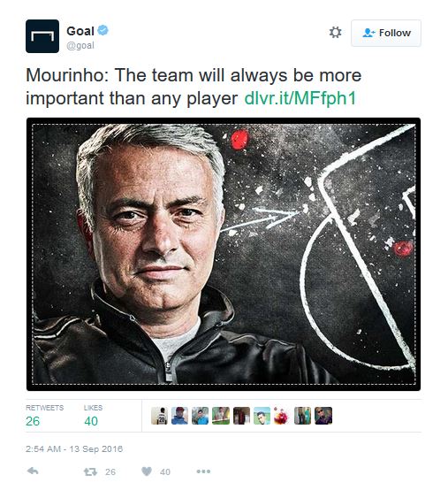The width and height of the screenshot is (448, 498).
Task: View the 26 retweets list
Action: [44, 416]
